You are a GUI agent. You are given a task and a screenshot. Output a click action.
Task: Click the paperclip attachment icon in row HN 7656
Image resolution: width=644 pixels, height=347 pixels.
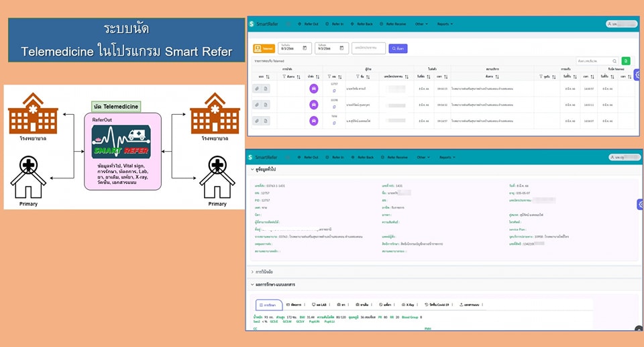pos(257,121)
